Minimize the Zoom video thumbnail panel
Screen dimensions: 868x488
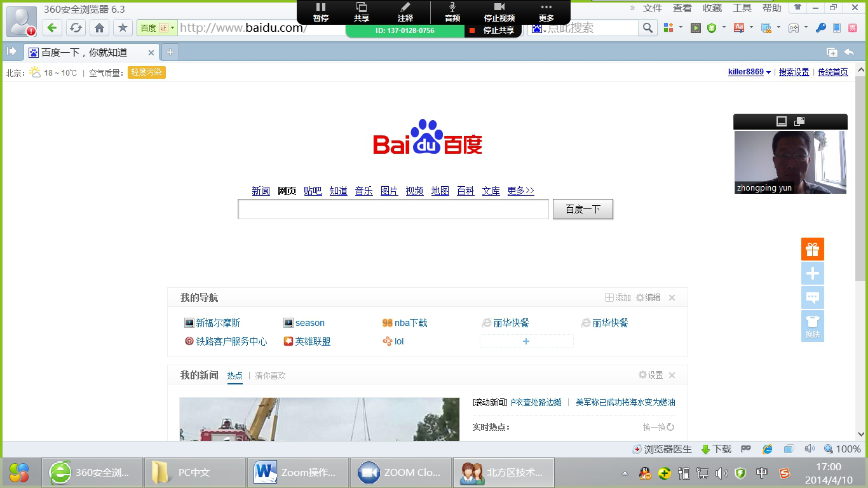pyautogui.click(x=782, y=121)
